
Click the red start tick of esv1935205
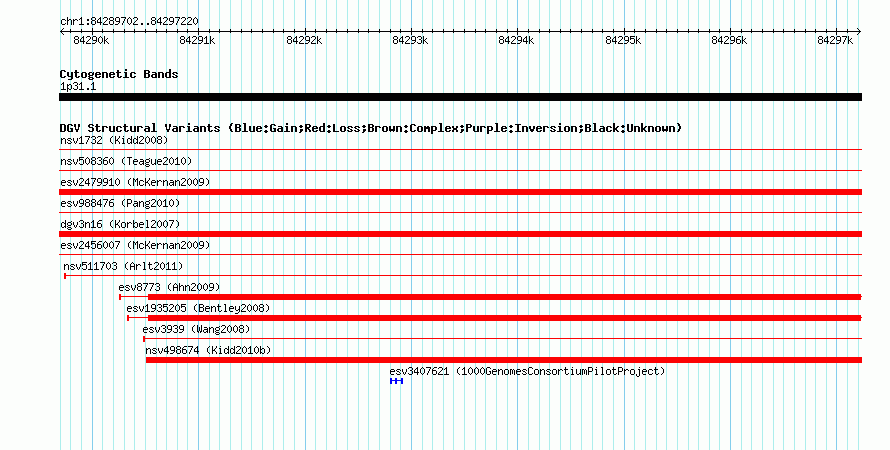128,318
